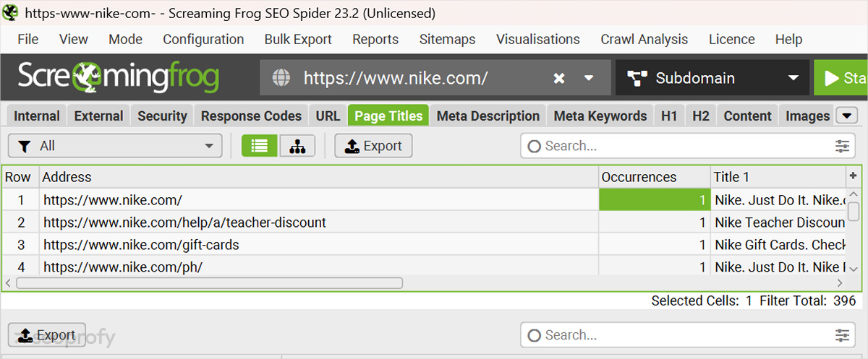Open the Reports menu
Image resolution: width=868 pixels, height=359 pixels.
(x=375, y=40)
